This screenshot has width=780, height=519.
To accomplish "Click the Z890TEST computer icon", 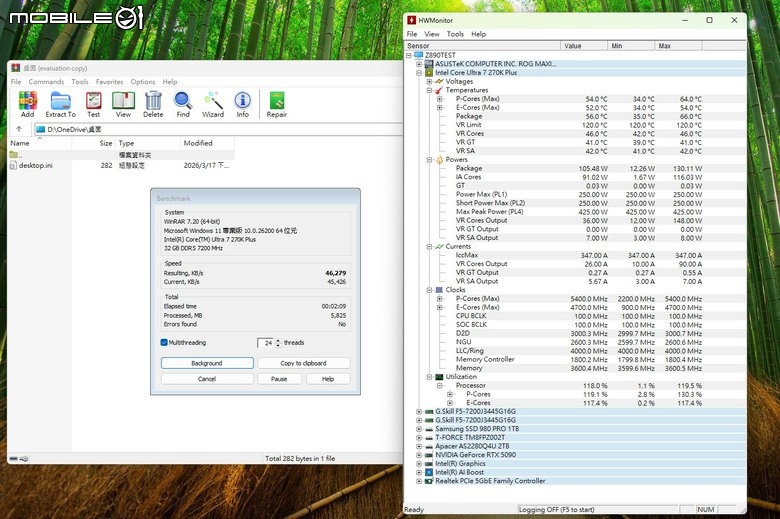I will click(x=418, y=55).
